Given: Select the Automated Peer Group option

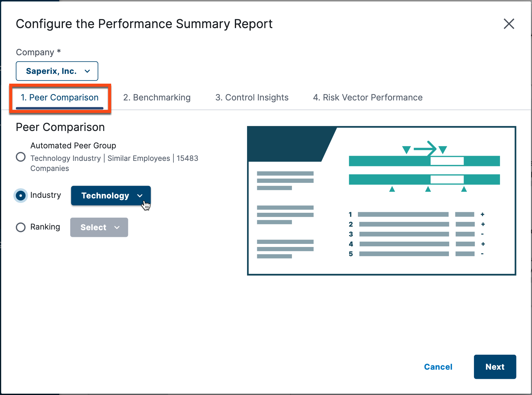Looking at the screenshot, I should pyautogui.click(x=20, y=157).
